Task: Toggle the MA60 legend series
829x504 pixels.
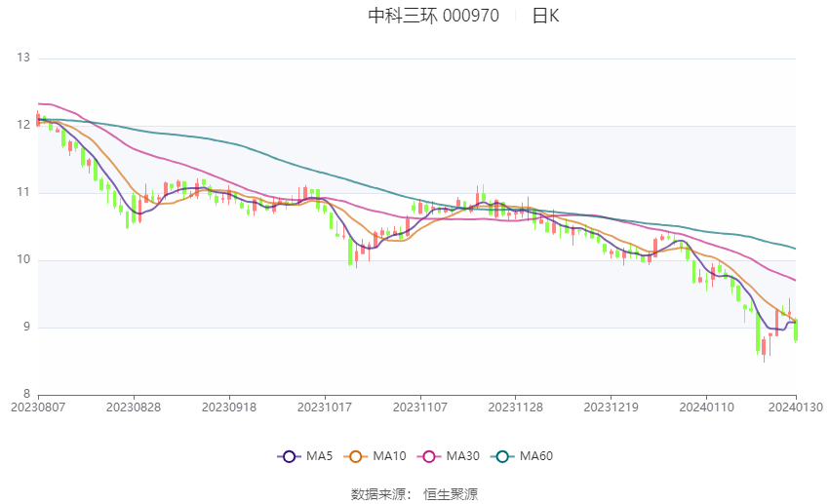Action: click(x=522, y=456)
